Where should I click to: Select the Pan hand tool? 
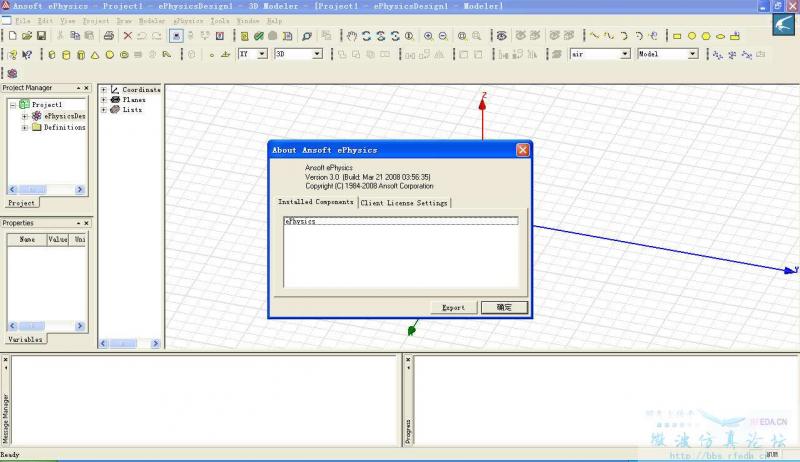click(352, 36)
